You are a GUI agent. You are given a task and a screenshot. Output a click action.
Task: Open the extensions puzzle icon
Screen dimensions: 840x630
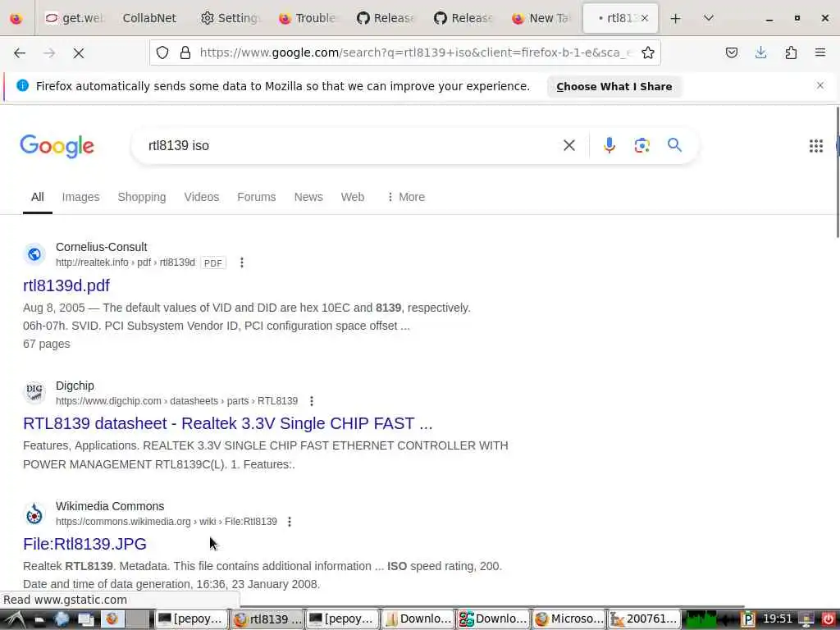point(791,52)
